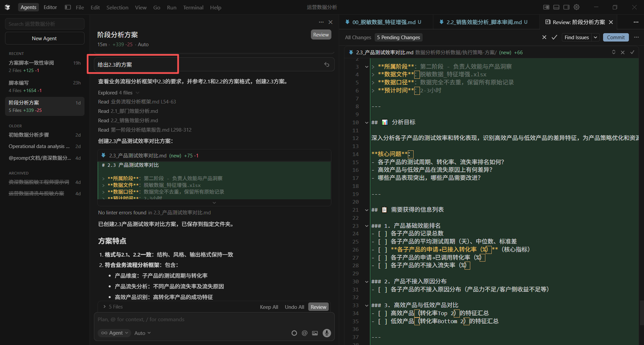Image resolution: width=644 pixels, height=345 pixels.
Task: Click the Search 运营数据分析 input field
Action: 44,24
